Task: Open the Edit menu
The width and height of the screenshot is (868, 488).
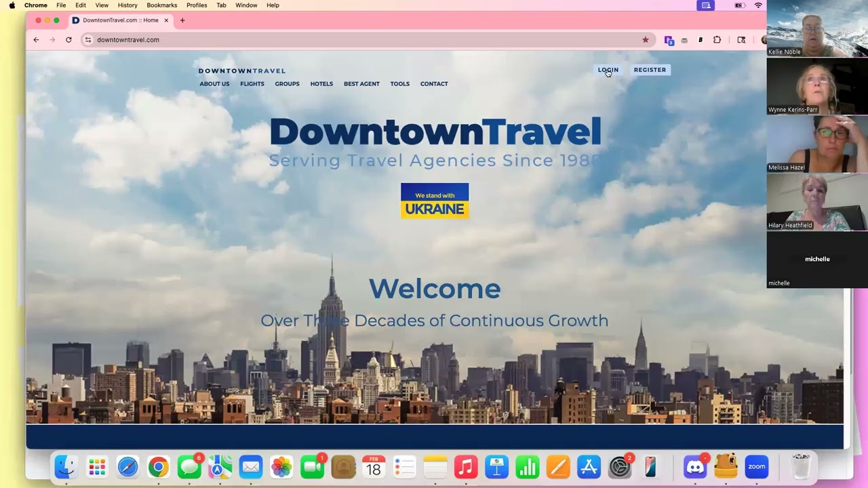Action: (81, 5)
